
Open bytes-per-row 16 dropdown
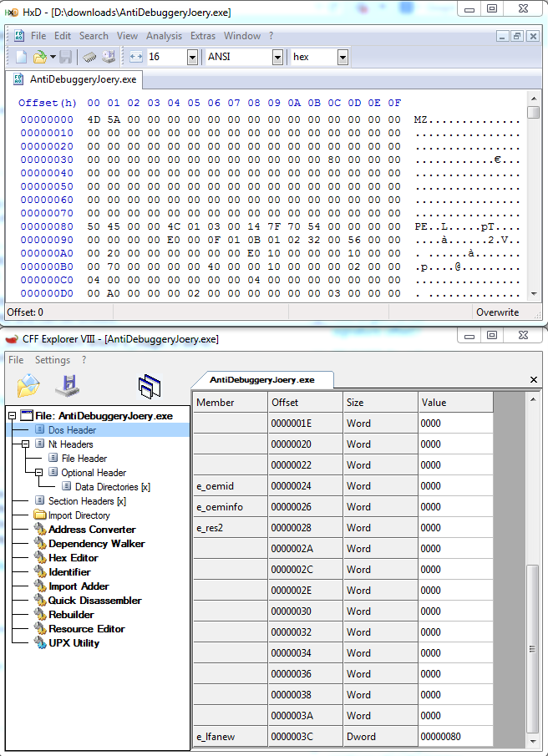[x=192, y=57]
